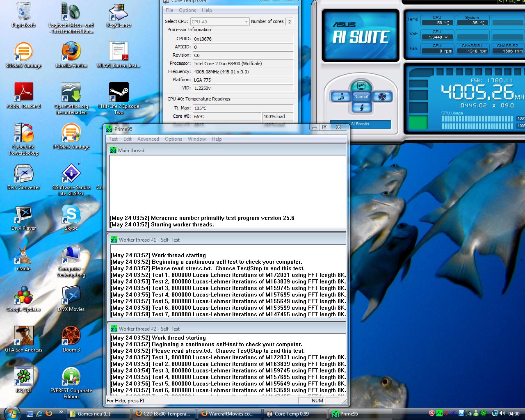Open Core Temp Options menu

tap(187, 10)
